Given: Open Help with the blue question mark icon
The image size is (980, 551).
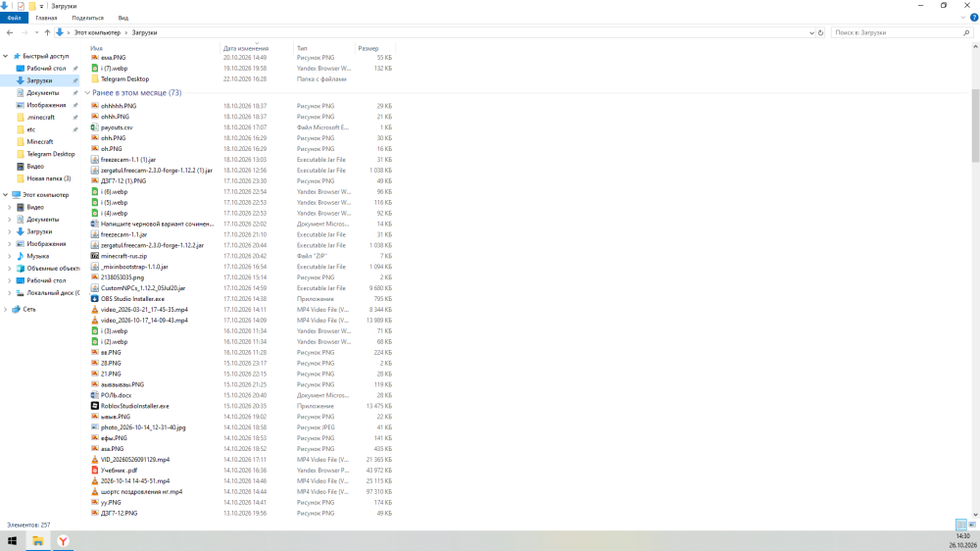Looking at the screenshot, I should [x=974, y=18].
